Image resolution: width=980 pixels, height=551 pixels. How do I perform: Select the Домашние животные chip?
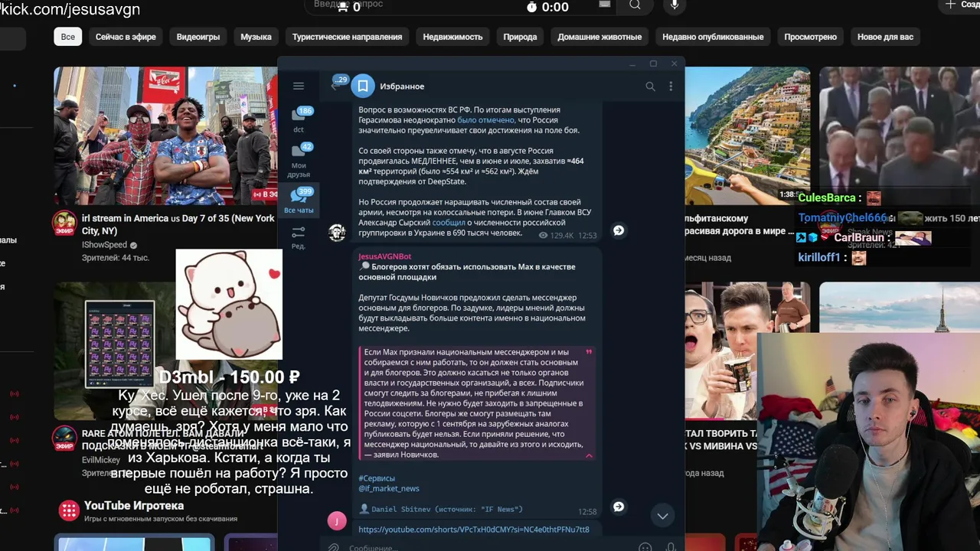click(599, 37)
